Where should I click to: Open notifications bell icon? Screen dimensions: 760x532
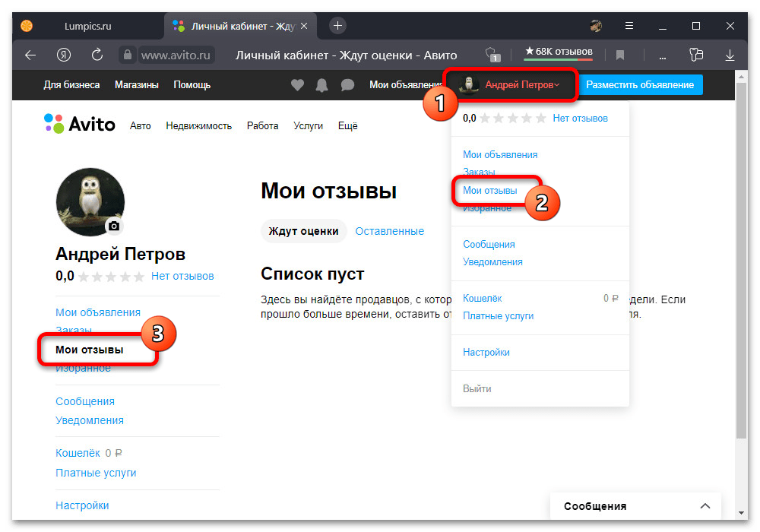click(x=322, y=85)
